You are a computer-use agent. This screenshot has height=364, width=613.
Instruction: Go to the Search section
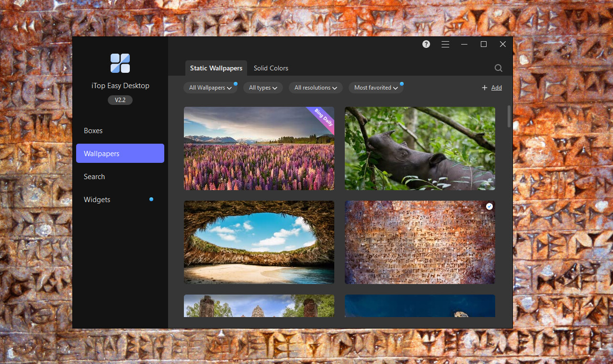click(x=94, y=176)
